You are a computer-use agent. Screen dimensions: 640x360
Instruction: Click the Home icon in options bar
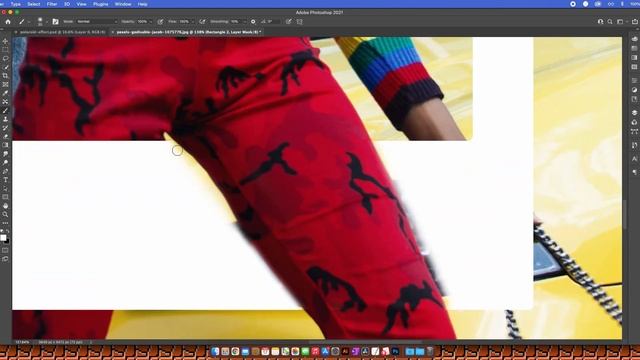pos(8,22)
